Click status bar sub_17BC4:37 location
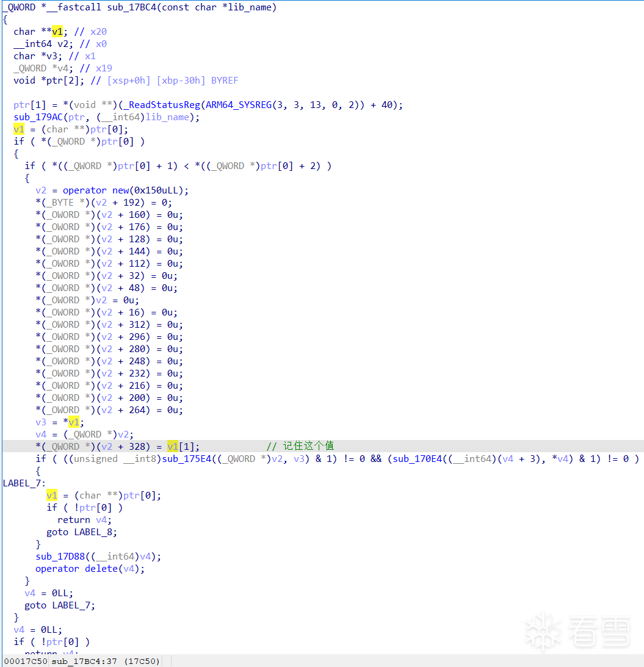Viewport: 644px width, 667px height. (84, 661)
